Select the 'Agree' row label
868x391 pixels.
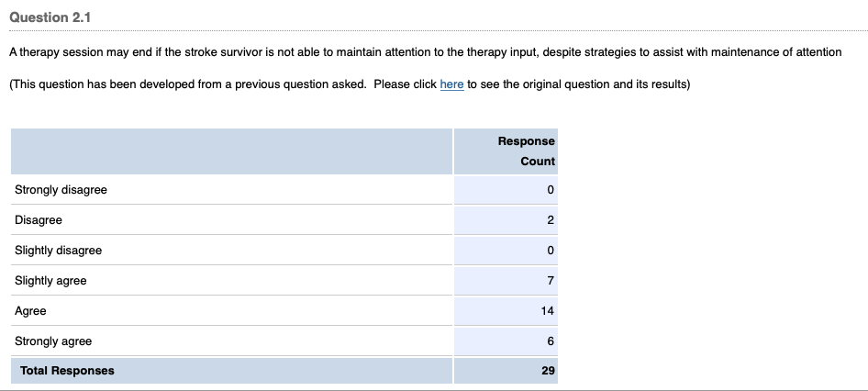(30, 311)
